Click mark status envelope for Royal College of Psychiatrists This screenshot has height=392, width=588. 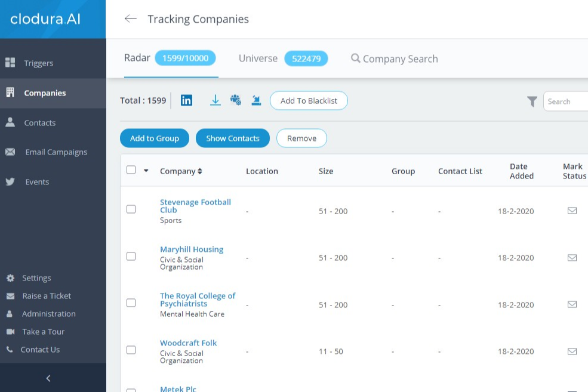572,304
